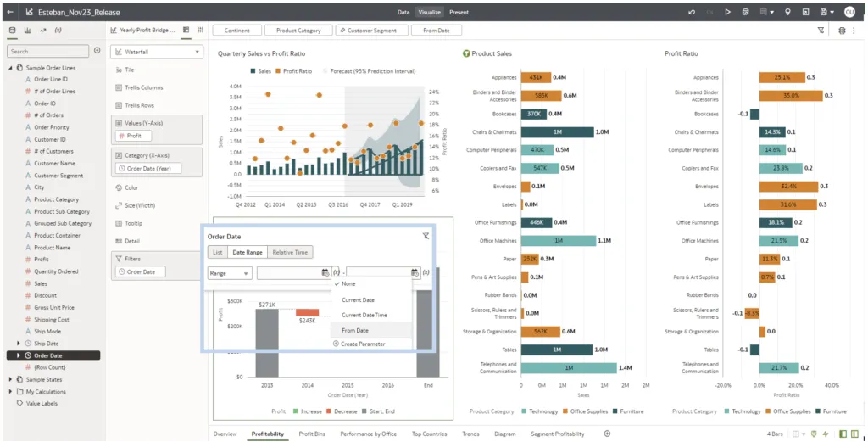Click the Product Category filter button

[298, 31]
